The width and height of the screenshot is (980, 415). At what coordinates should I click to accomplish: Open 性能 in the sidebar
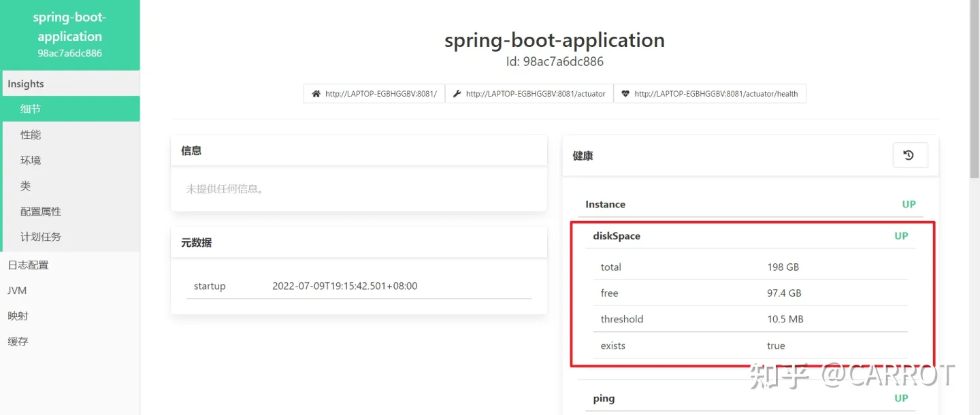pos(70,135)
